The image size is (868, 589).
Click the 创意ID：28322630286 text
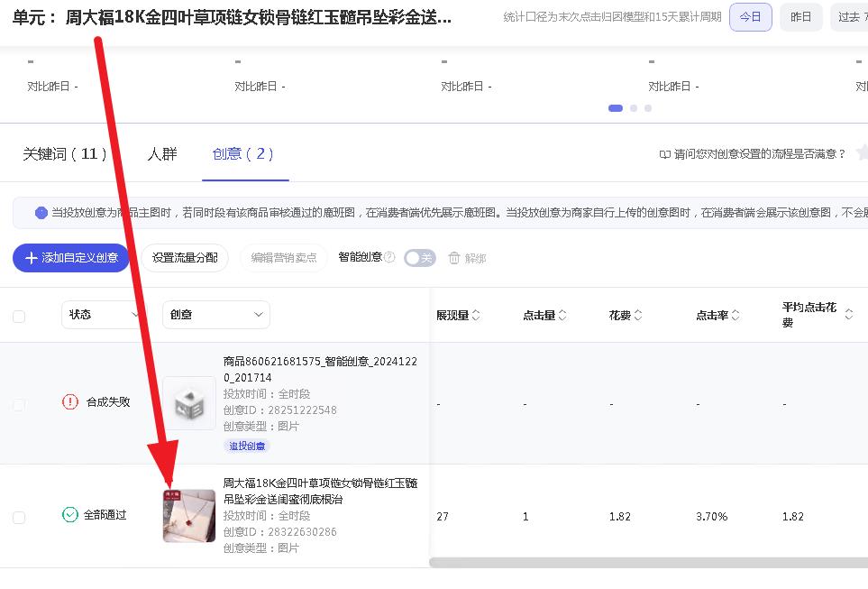[279, 532]
